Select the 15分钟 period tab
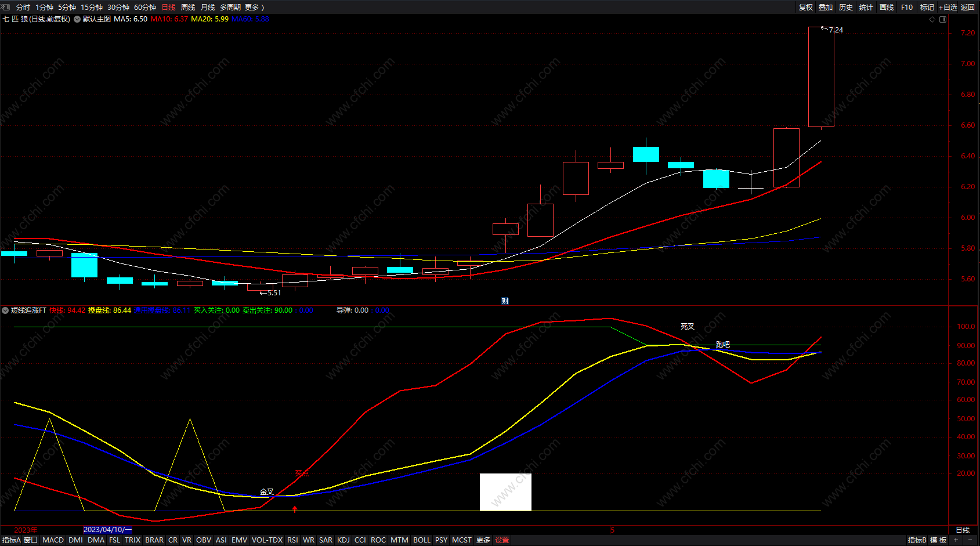980x546 pixels. click(x=92, y=7)
